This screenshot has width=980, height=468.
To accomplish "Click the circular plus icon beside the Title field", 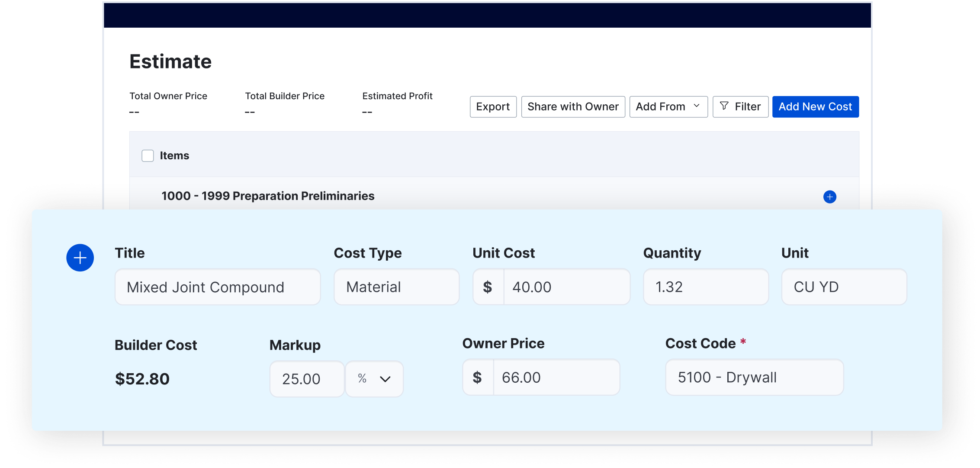I will [x=80, y=257].
